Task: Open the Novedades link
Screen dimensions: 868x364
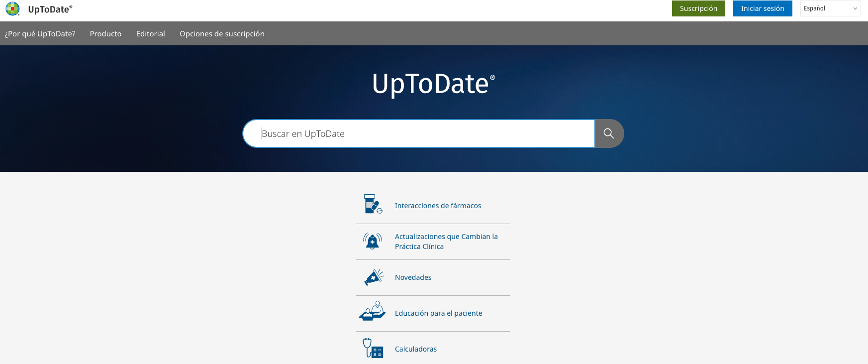Action: [413, 277]
